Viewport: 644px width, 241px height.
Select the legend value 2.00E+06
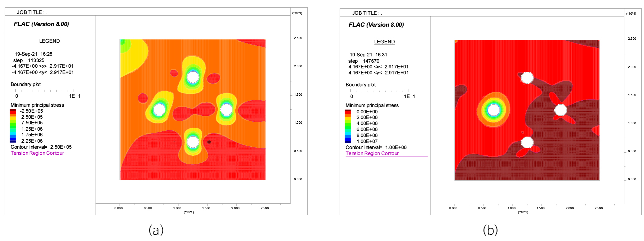[367, 117]
